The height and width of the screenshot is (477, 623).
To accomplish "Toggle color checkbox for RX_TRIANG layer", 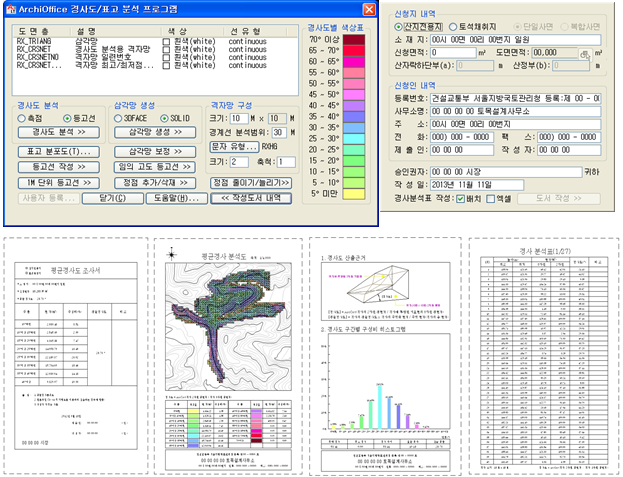I will [x=166, y=42].
